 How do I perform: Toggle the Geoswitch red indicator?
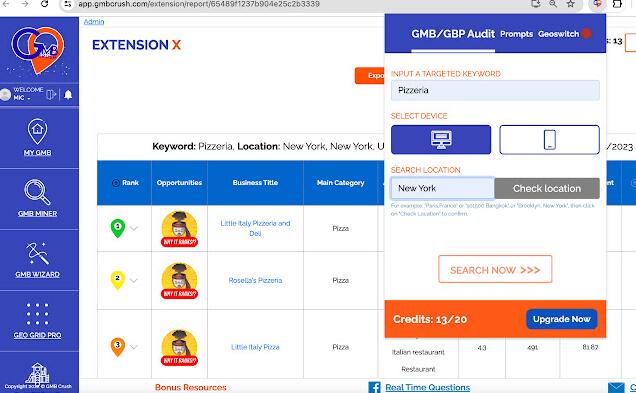click(586, 34)
